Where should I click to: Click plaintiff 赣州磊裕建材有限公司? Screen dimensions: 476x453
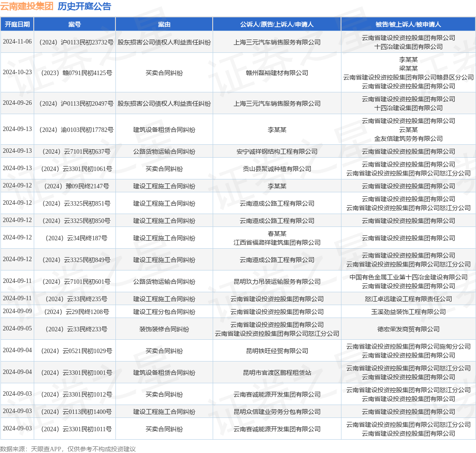pos(277,73)
